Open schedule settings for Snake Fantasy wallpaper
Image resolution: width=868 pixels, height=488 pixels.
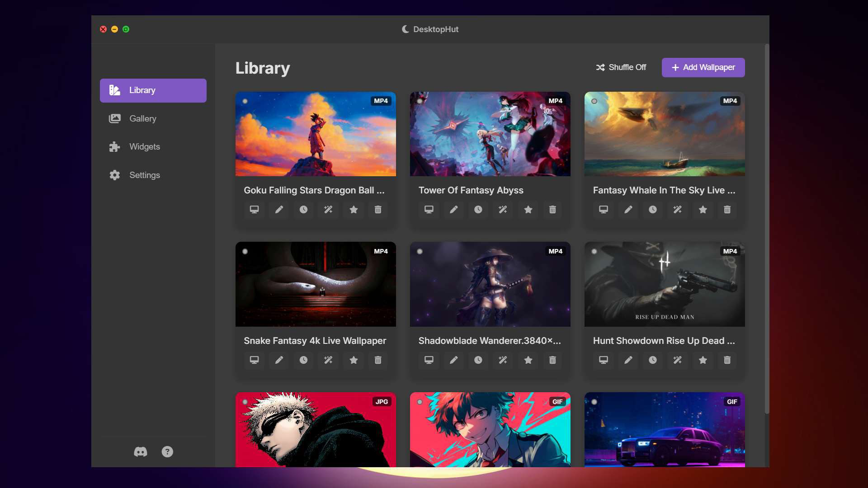click(x=303, y=360)
